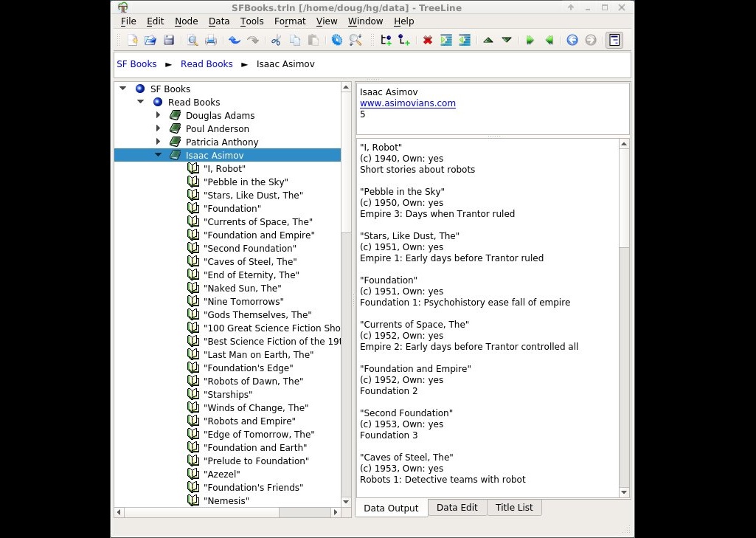The height and width of the screenshot is (538, 756).
Task: Click the Find magnifier icon
Action: 356,40
